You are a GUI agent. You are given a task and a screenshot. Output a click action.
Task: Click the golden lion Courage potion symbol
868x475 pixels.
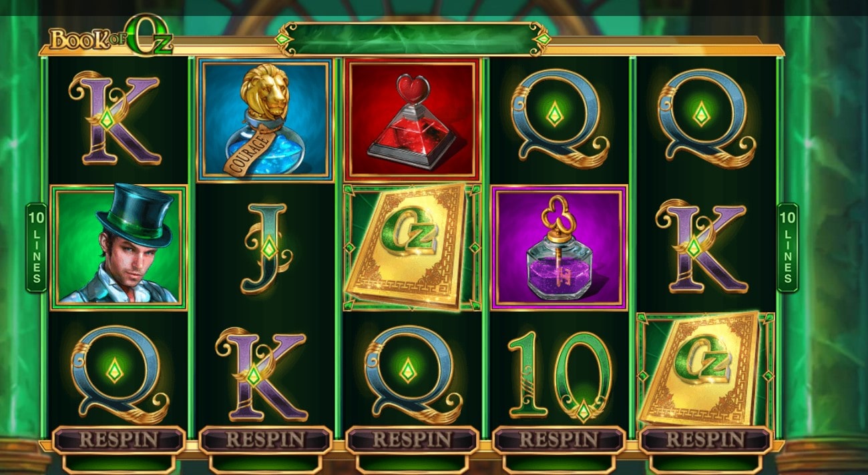pos(265,120)
